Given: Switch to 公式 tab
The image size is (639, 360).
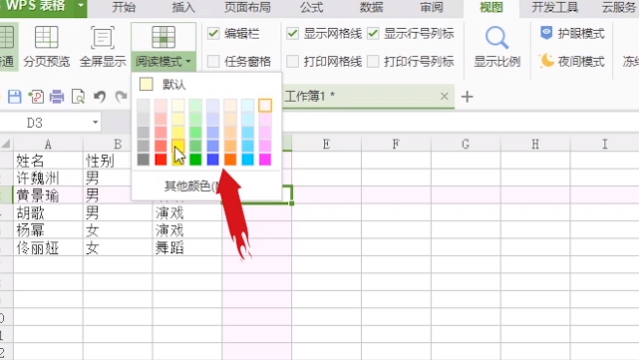Looking at the screenshot, I should (311, 7).
